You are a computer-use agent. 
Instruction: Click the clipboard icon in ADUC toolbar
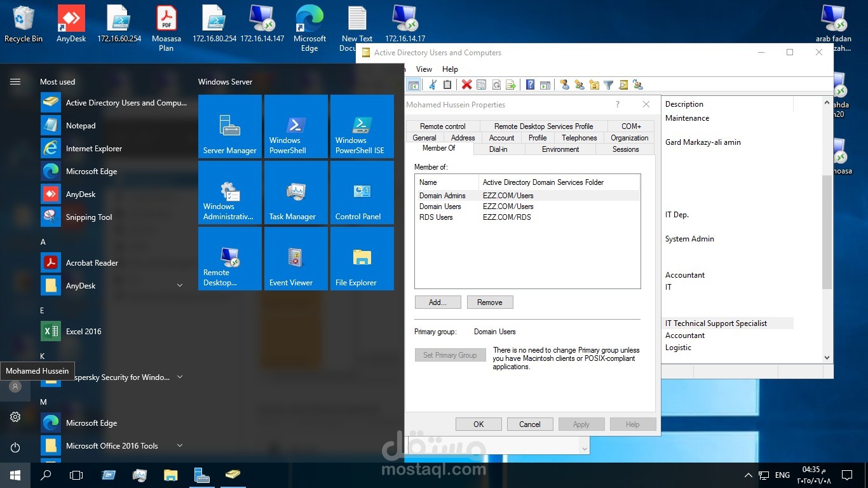[447, 85]
